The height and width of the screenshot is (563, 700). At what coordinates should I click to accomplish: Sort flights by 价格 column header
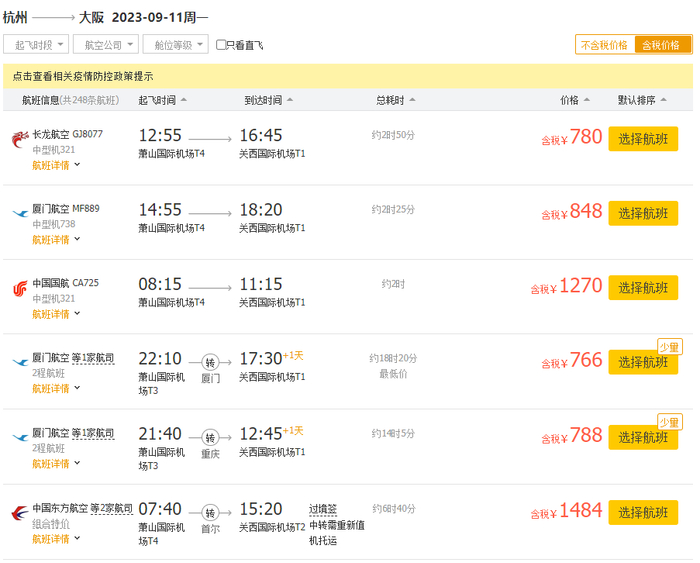574,100
